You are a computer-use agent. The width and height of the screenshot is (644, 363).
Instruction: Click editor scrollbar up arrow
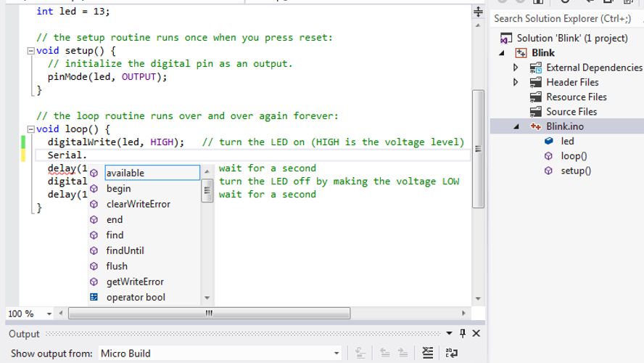(x=478, y=25)
